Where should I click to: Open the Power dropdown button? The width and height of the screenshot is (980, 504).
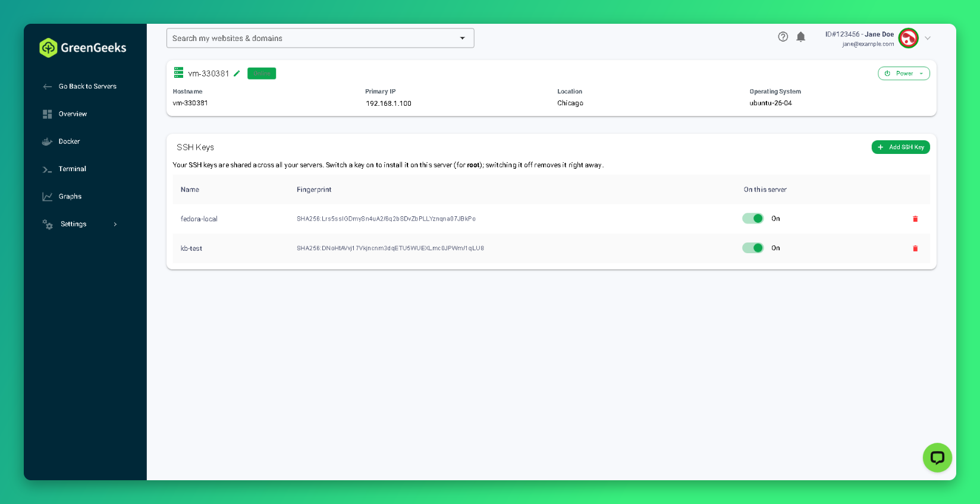click(x=904, y=74)
